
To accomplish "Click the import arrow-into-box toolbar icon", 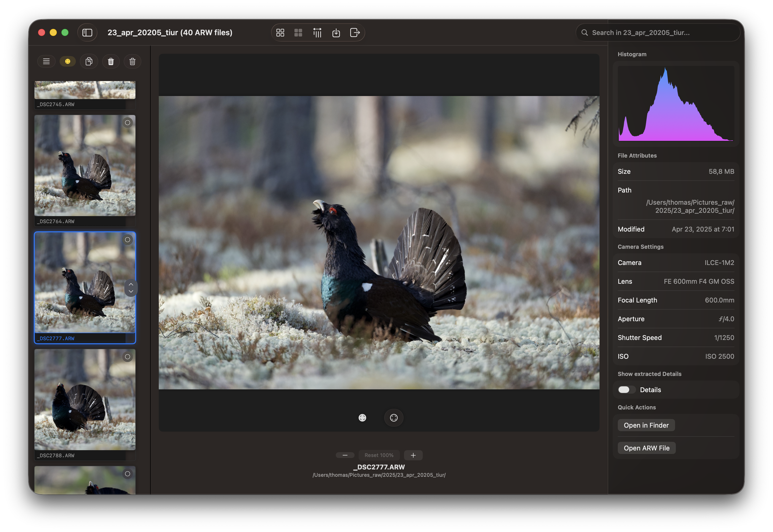I will [336, 33].
